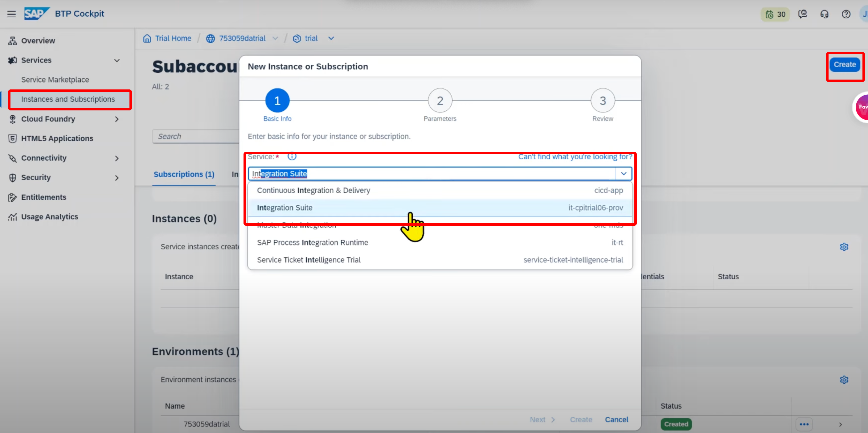Collapse the Services section chevron
Viewport: 868px width, 433px height.
click(x=117, y=60)
